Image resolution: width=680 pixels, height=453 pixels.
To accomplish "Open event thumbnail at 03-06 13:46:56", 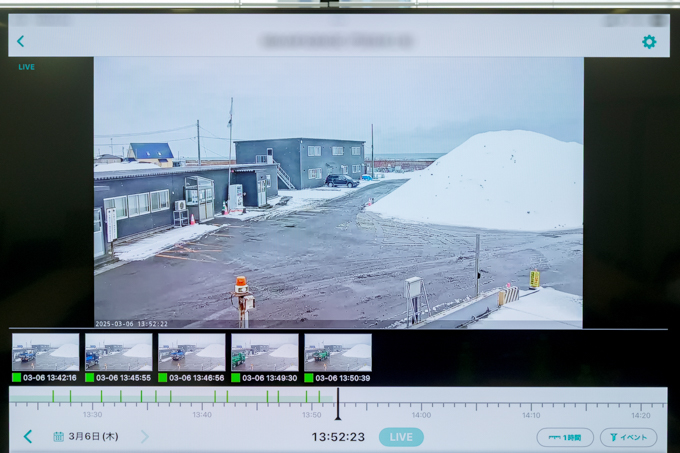I will 191,353.
